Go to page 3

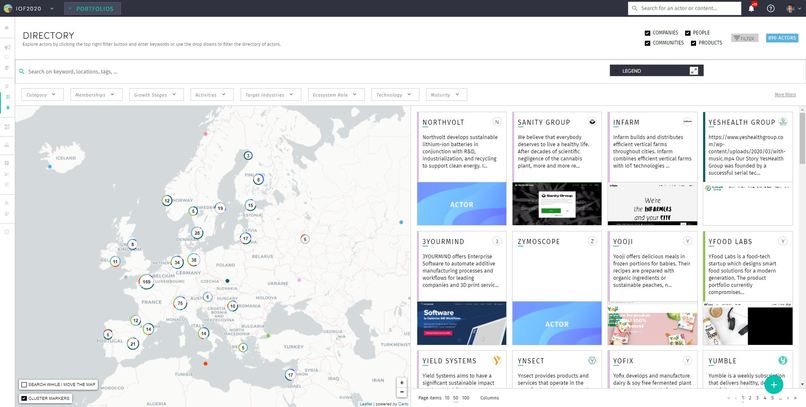757,398
